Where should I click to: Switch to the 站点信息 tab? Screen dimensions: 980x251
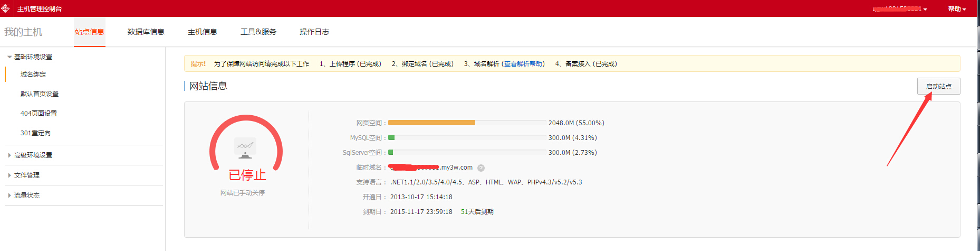coord(89,32)
